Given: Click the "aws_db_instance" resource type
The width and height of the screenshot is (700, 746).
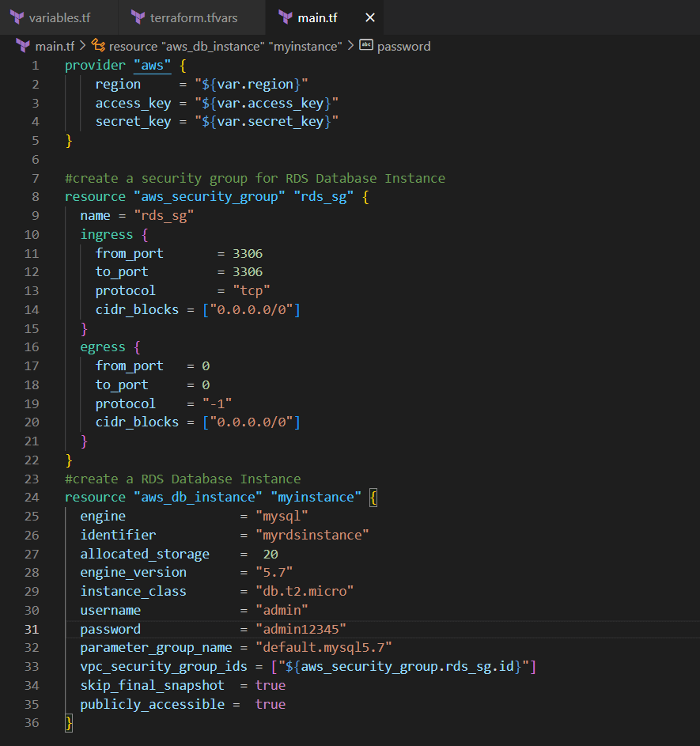Looking at the screenshot, I should point(198,497).
